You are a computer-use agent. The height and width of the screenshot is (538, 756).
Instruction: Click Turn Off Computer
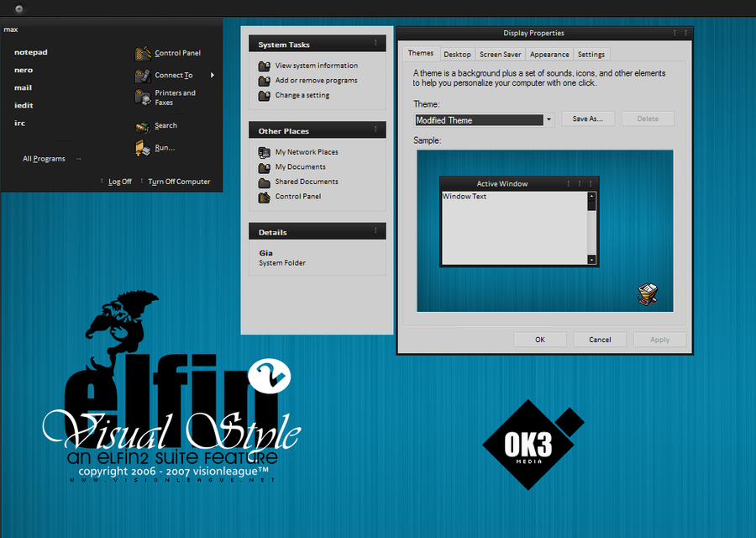179,182
